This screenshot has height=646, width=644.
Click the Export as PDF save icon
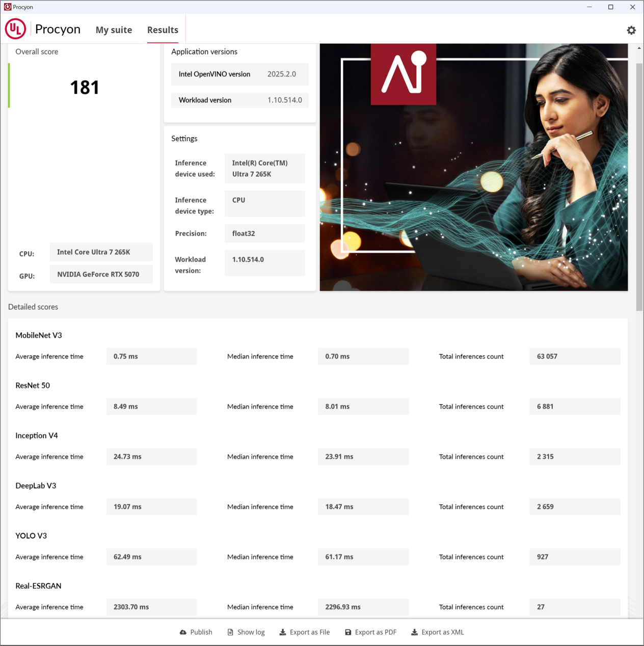(x=348, y=632)
